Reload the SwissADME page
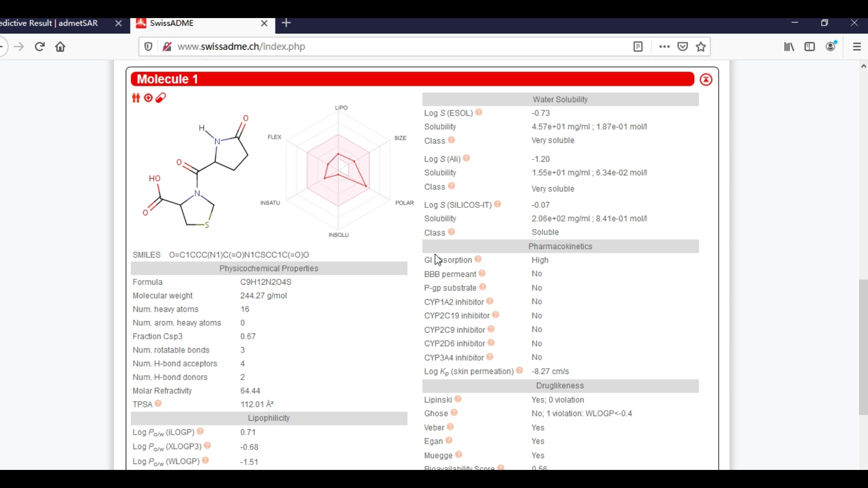The width and height of the screenshot is (868, 488). pyautogui.click(x=39, y=47)
